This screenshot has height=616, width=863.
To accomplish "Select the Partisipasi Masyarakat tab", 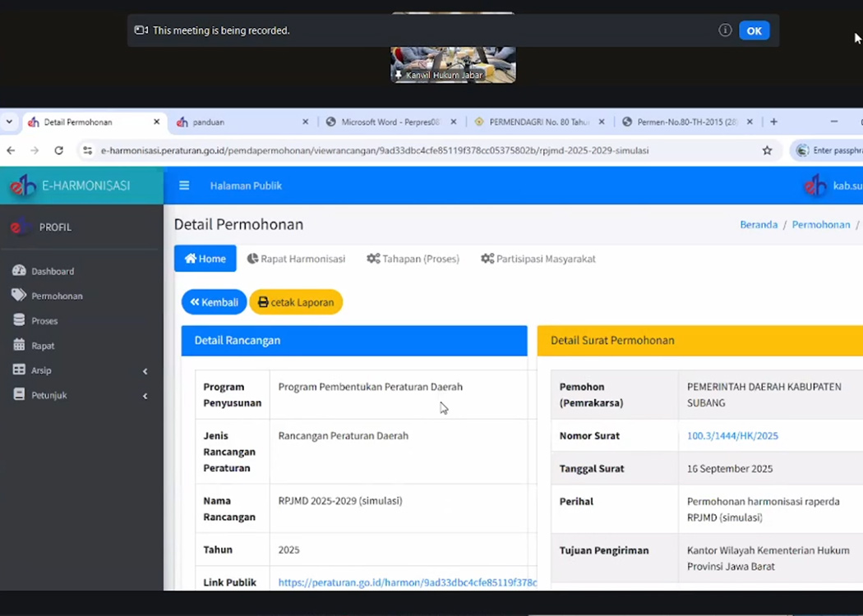I will click(538, 259).
